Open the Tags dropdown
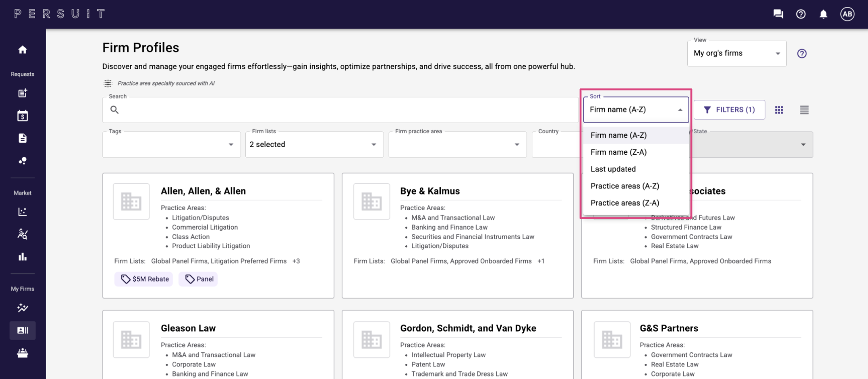This screenshot has height=379, width=868. (x=171, y=145)
